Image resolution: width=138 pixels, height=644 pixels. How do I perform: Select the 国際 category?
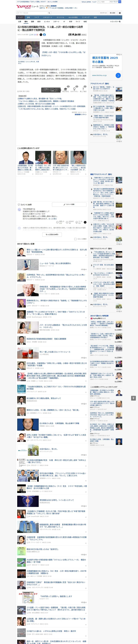pyautogui.click(x=32, y=21)
